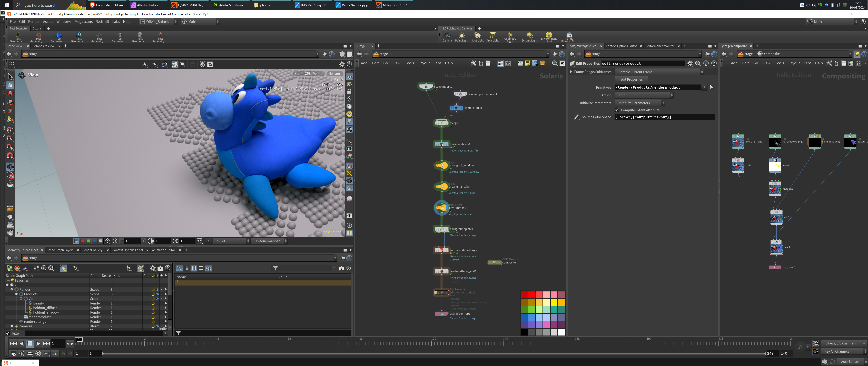This screenshot has width=868, height=366.
Task: Click the materiallibrary1 node
Action: tap(441, 144)
